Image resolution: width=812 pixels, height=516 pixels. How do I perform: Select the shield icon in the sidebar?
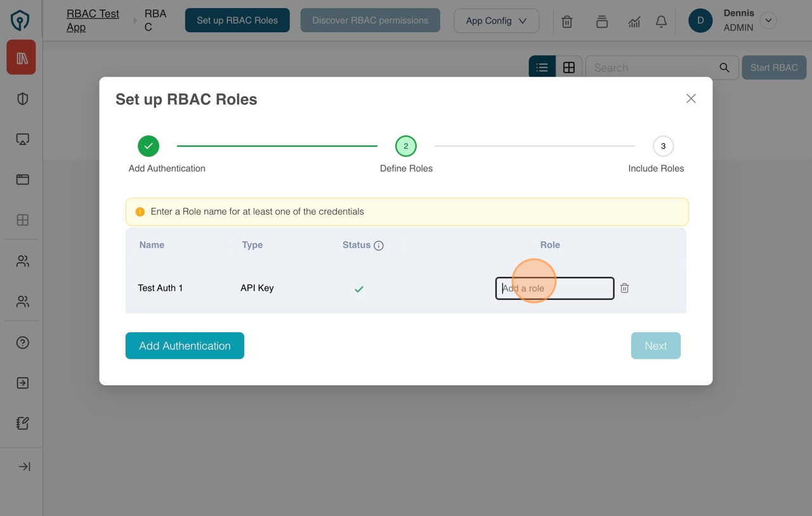pyautogui.click(x=22, y=98)
